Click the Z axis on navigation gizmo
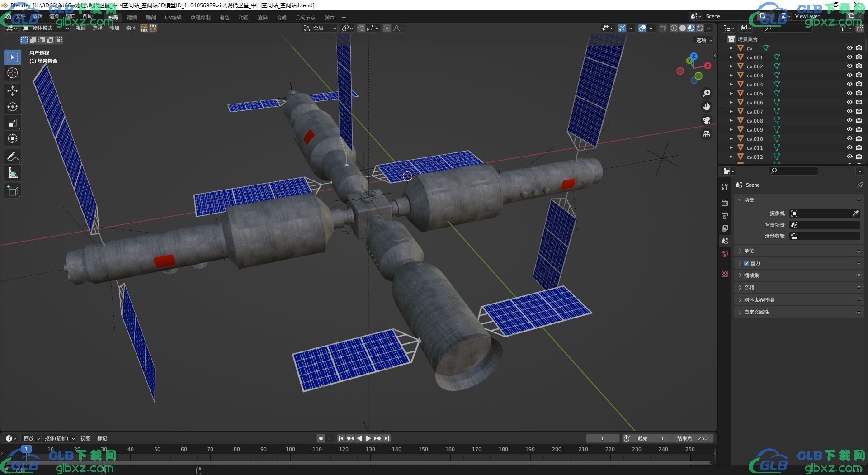 point(693,57)
